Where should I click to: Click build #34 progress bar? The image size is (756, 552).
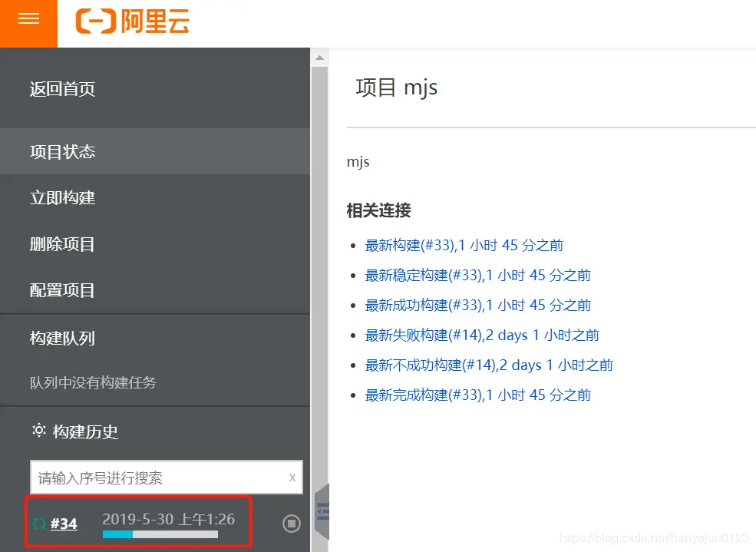160,534
